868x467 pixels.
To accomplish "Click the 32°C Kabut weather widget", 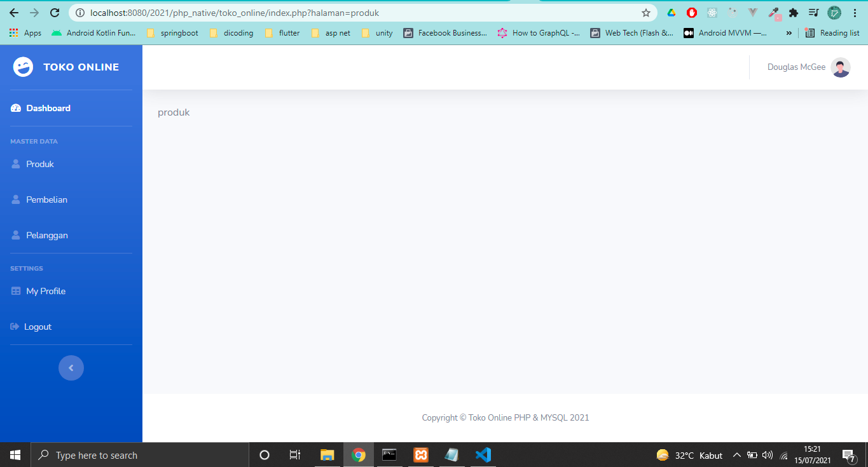I will (x=689, y=455).
